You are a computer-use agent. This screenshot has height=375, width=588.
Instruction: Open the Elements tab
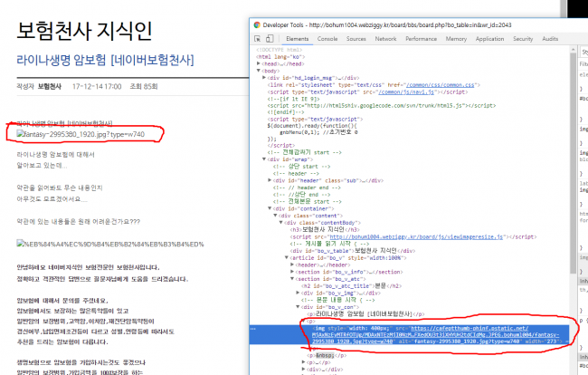[x=298, y=39]
